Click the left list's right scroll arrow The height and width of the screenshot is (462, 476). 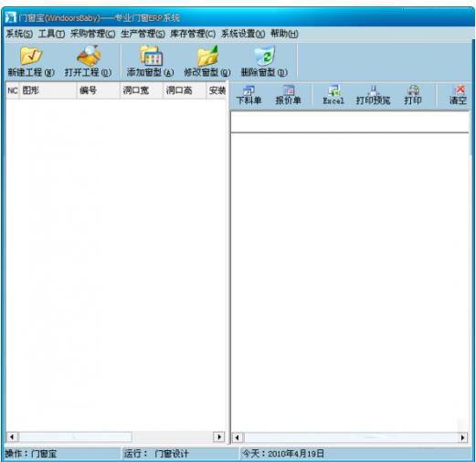pos(219,437)
